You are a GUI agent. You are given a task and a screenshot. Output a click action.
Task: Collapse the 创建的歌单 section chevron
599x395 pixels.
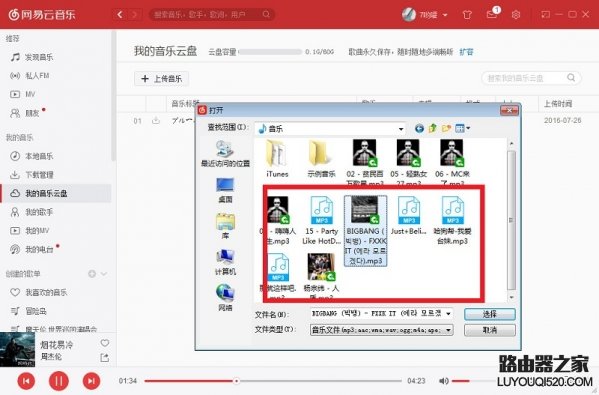[x=104, y=274]
